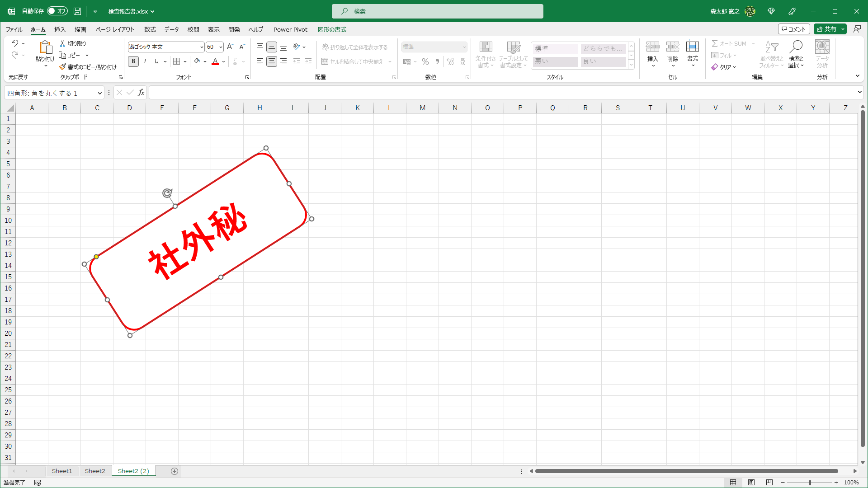Viewport: 868px width, 488px height.
Task: Click the Cut scissors icon
Action: [x=63, y=43]
